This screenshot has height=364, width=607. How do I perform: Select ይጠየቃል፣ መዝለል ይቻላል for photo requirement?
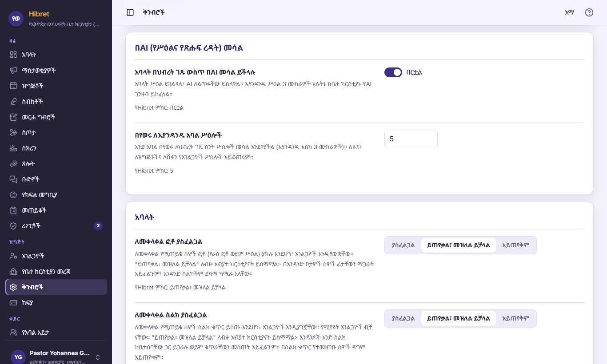(x=458, y=245)
